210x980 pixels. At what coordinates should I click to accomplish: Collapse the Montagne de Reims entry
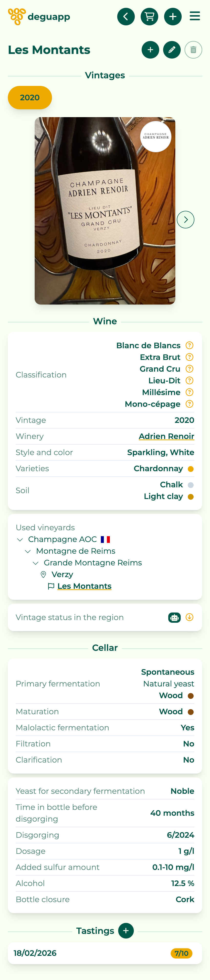(28, 551)
